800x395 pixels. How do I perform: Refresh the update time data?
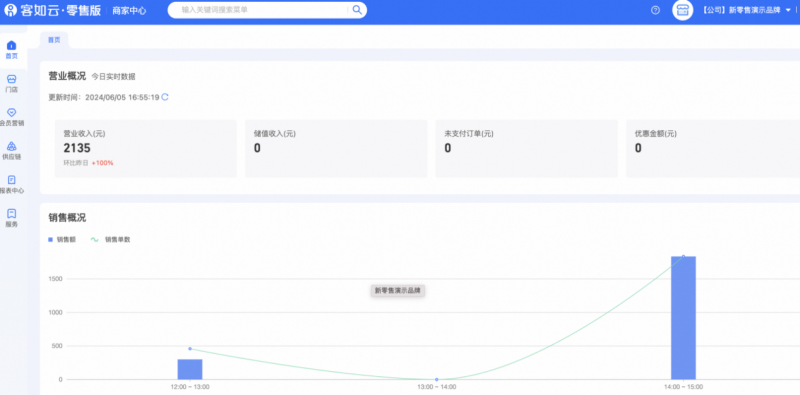click(165, 97)
